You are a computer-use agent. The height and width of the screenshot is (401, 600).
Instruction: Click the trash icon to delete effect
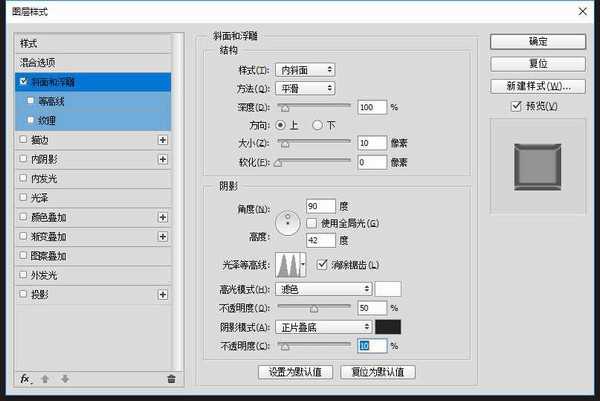pyautogui.click(x=171, y=378)
